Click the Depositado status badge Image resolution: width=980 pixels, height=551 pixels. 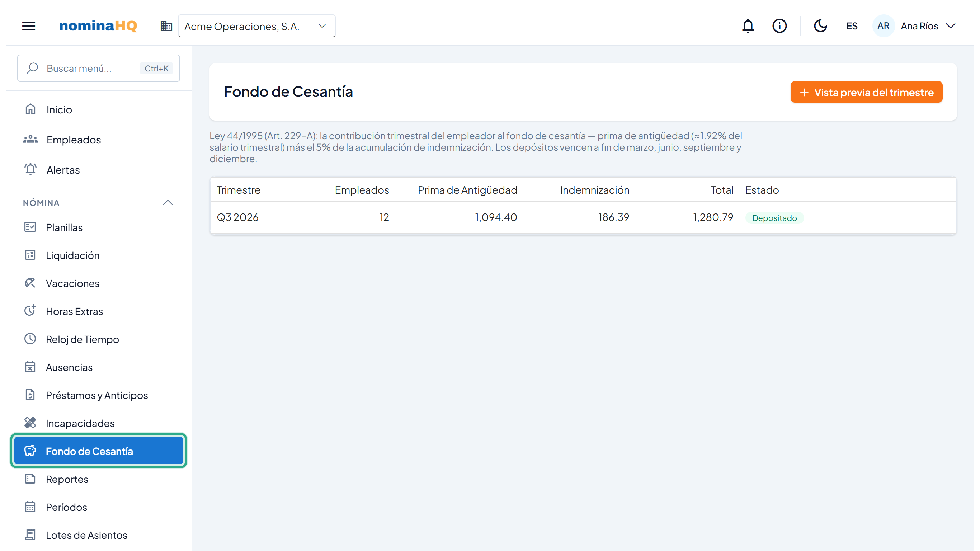[x=774, y=218]
